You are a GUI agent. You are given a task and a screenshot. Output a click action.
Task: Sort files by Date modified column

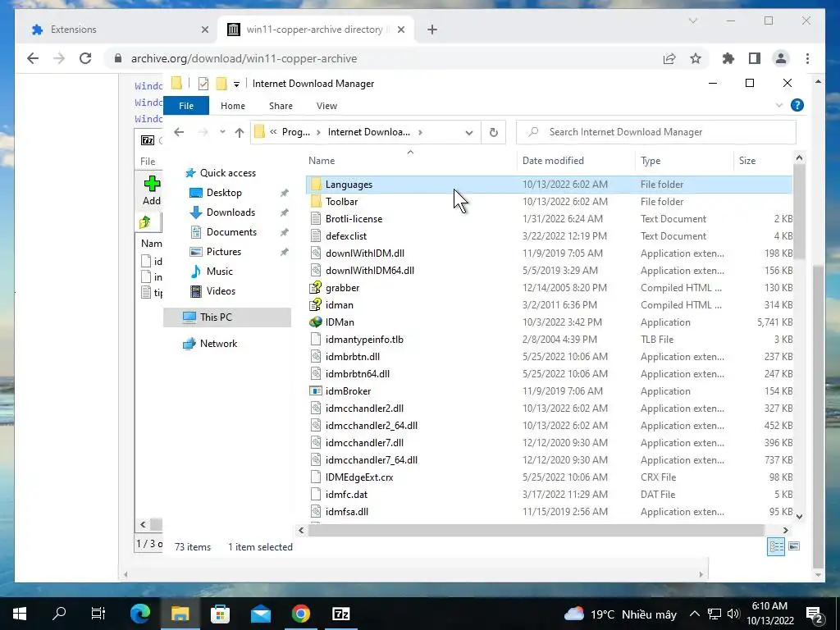(x=577, y=160)
